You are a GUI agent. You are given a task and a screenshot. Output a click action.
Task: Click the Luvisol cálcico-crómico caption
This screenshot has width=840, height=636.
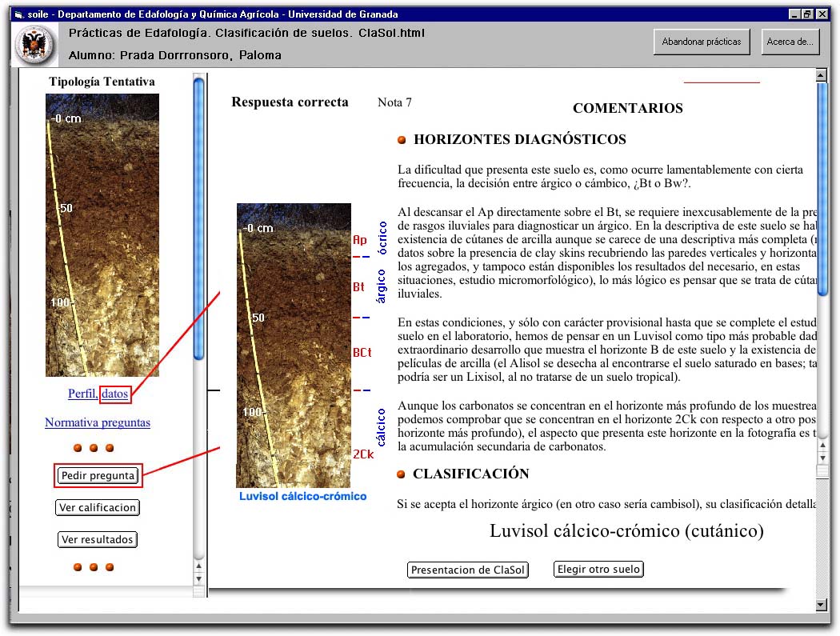click(302, 496)
